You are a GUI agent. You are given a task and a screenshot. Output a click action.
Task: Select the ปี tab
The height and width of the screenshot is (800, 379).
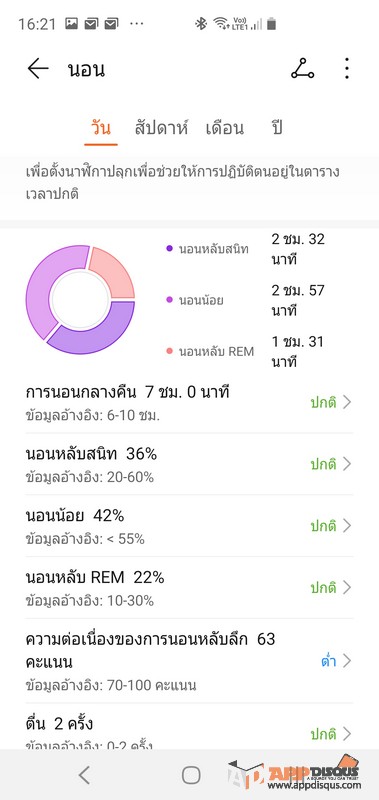pyautogui.click(x=277, y=128)
